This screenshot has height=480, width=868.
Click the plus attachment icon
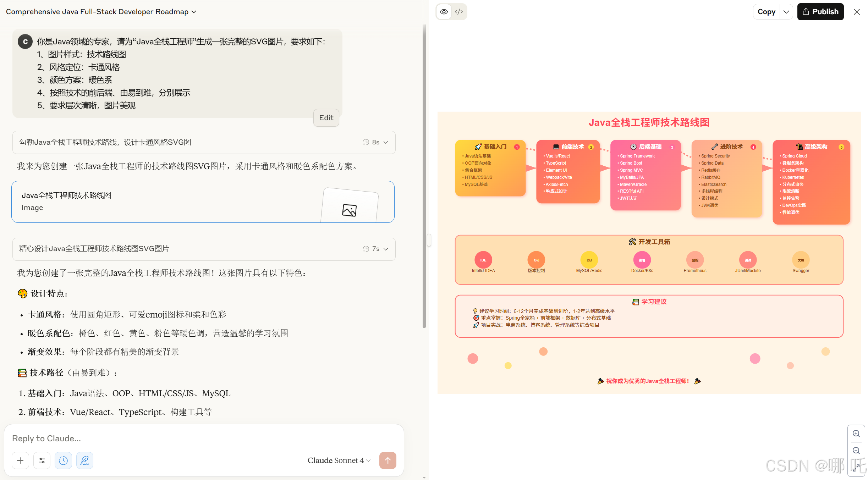click(x=20, y=460)
